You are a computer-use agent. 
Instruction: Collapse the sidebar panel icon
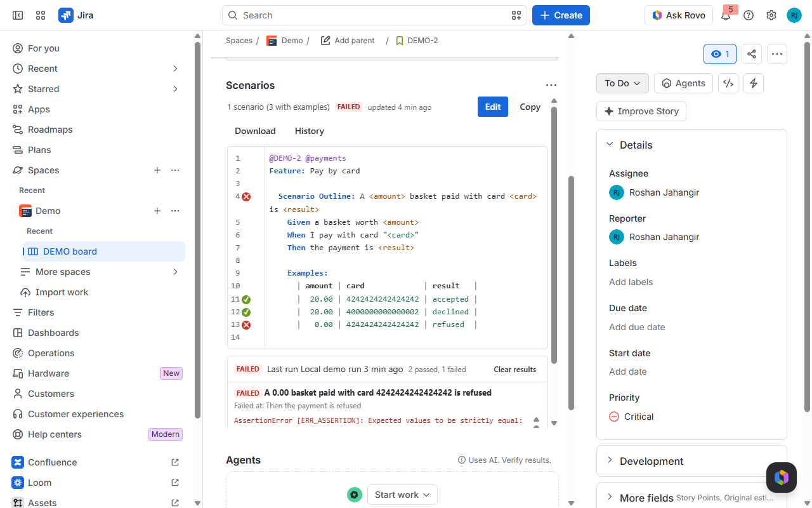(18, 15)
